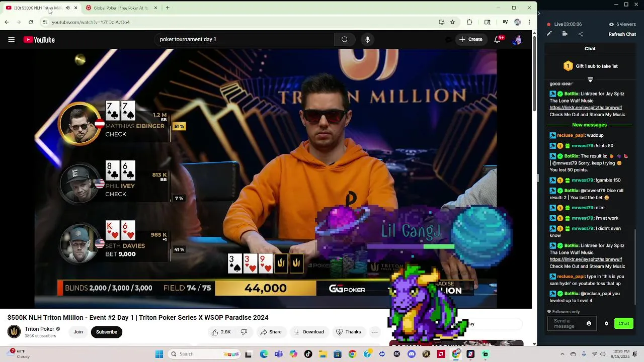The width and height of the screenshot is (644, 362).
Task: Open the Chrome three-dot menu
Action: click(529, 22)
